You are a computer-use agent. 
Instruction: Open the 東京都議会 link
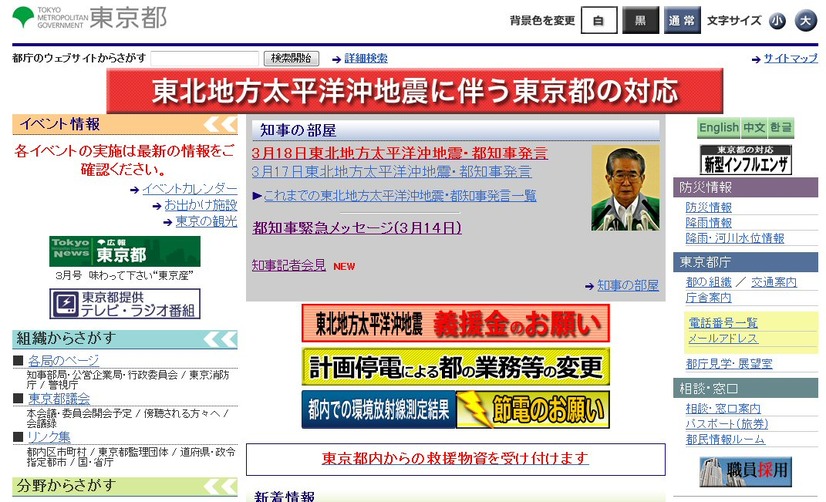(x=59, y=399)
